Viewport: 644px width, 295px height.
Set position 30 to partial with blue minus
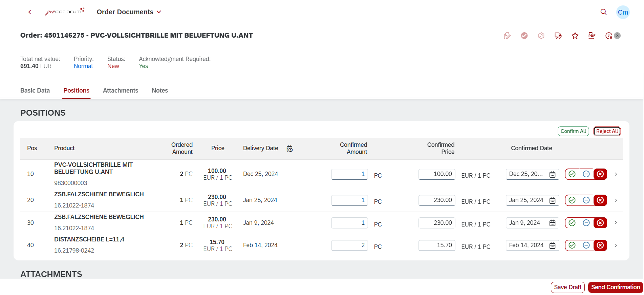tap(586, 223)
